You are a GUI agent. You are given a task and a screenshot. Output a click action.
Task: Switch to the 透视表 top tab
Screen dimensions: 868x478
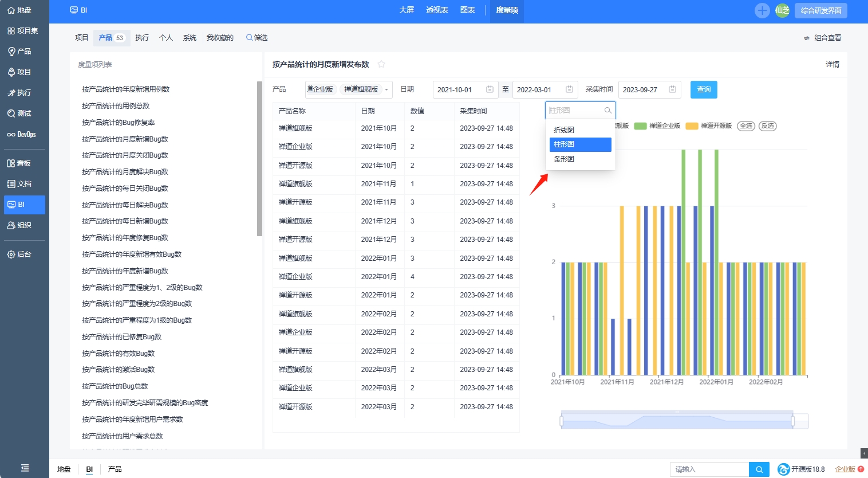click(x=437, y=10)
